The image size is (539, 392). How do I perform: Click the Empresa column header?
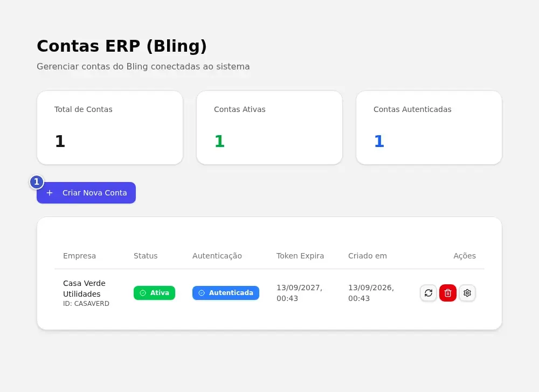click(79, 256)
